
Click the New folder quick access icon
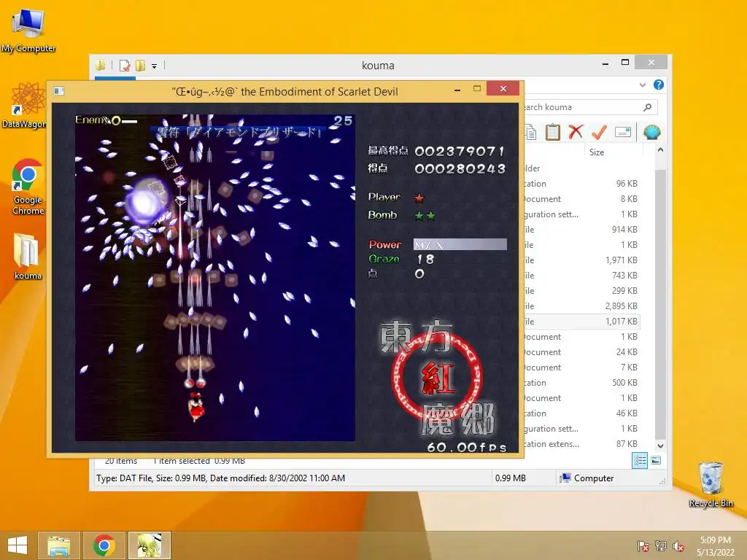pyautogui.click(x=141, y=65)
